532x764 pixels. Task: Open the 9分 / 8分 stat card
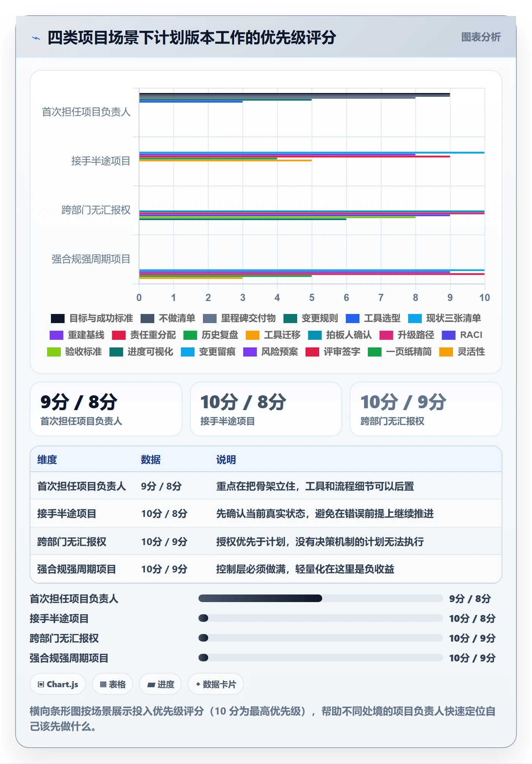[106, 409]
